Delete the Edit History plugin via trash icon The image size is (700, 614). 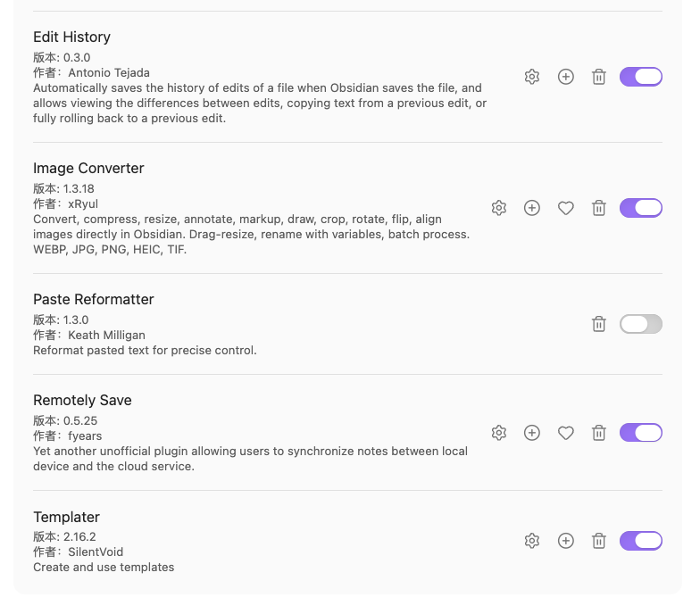pyautogui.click(x=598, y=77)
